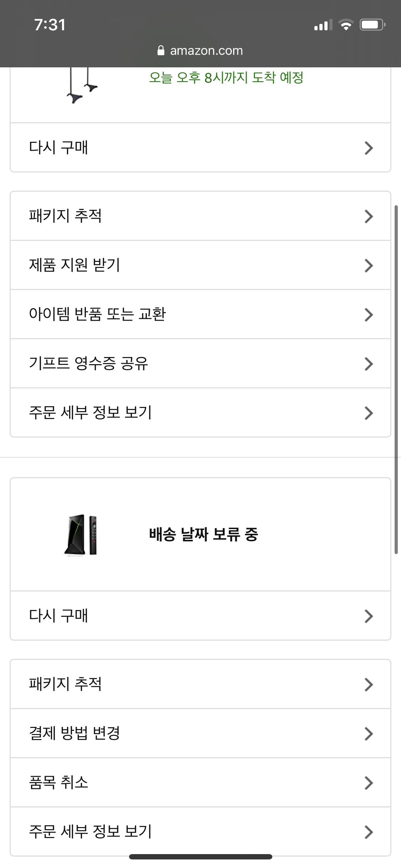Tap the chevron beside '품목 취소'
The height and width of the screenshot is (868, 401).
369,783
